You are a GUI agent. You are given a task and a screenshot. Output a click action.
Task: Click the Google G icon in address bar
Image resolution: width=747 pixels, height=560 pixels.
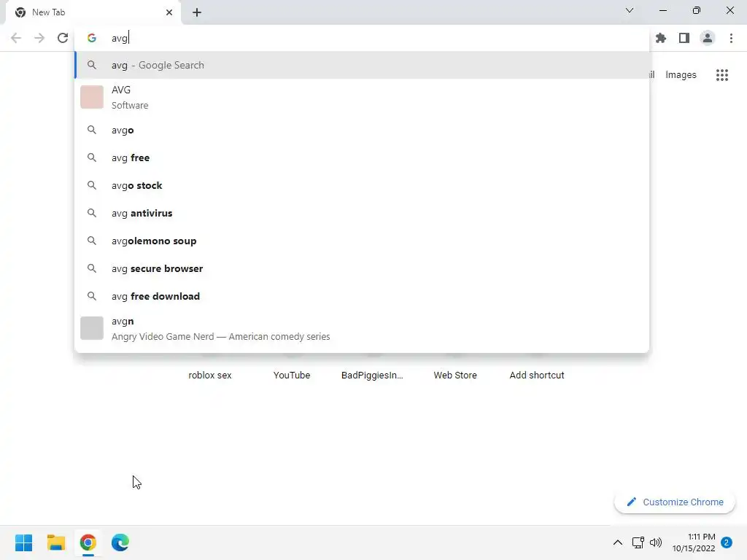tap(92, 38)
